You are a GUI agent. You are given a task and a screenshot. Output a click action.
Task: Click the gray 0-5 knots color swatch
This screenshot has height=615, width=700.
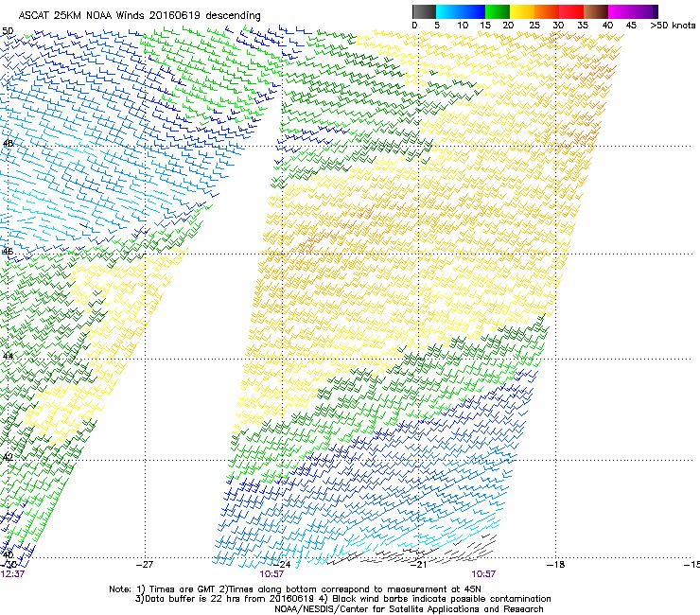pyautogui.click(x=424, y=11)
